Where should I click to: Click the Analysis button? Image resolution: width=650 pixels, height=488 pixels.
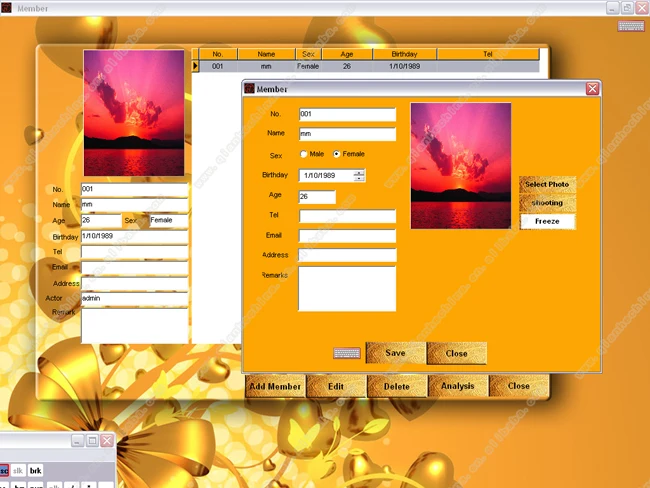point(458,386)
